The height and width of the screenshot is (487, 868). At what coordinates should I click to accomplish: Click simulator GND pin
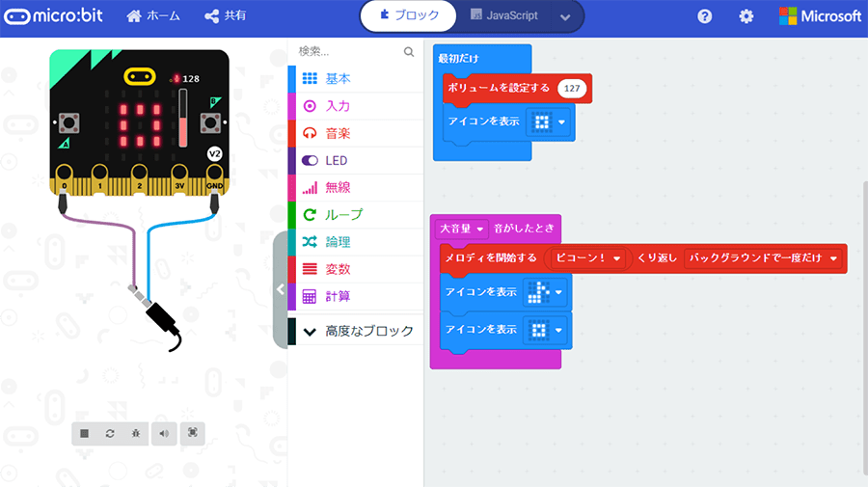215,179
